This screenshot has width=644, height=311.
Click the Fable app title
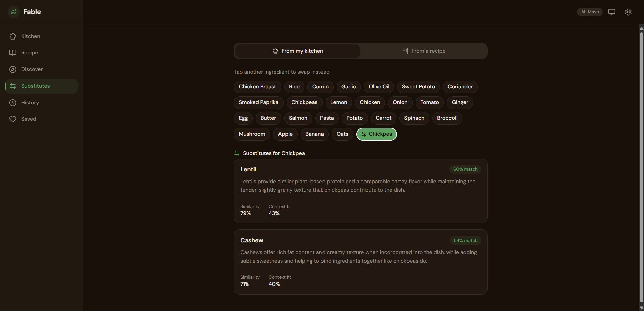click(x=32, y=12)
